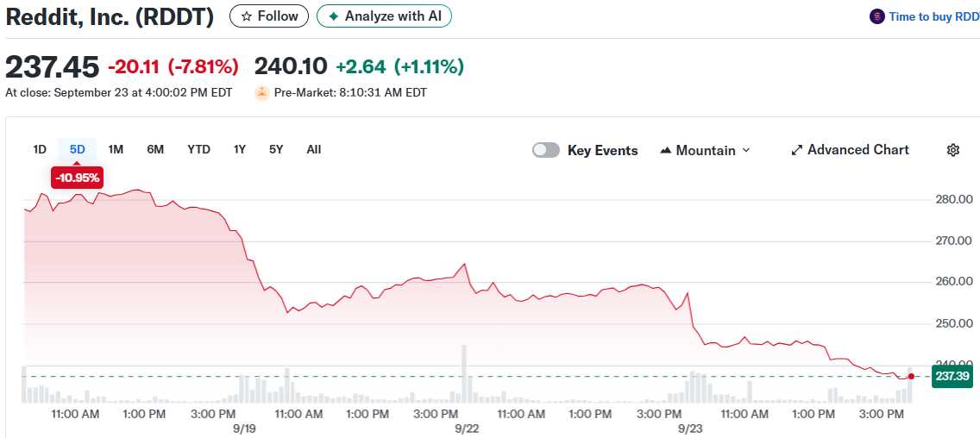The height and width of the screenshot is (438, 980).
Task: Click the Follow star button
Action: [x=269, y=16]
